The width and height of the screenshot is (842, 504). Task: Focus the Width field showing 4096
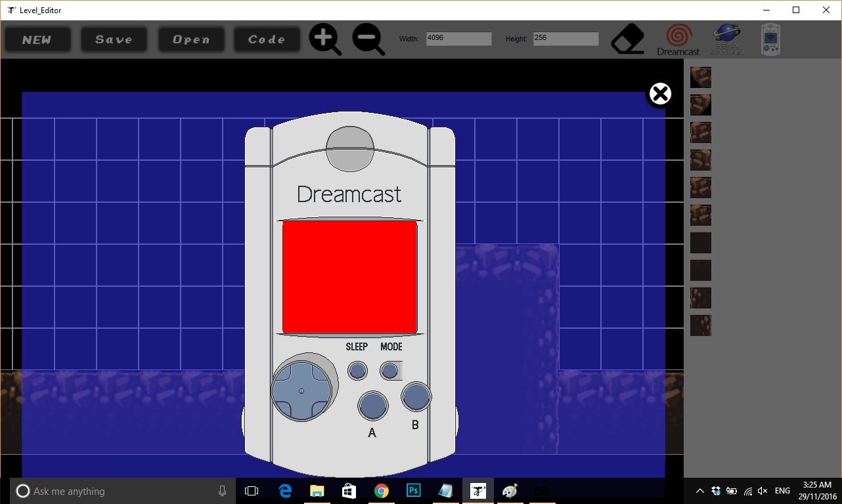click(458, 39)
